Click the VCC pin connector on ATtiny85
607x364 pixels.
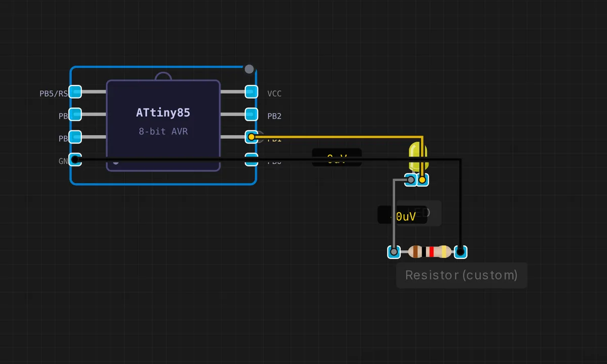(251, 92)
